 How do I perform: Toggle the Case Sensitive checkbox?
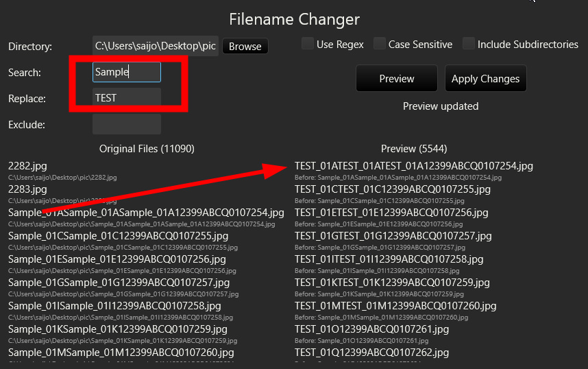(x=379, y=44)
